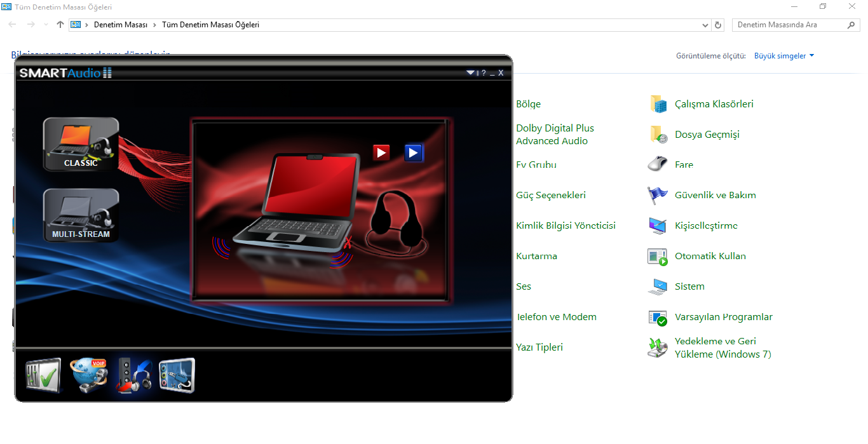
Task: Open the Kurtarma link
Action: click(536, 256)
